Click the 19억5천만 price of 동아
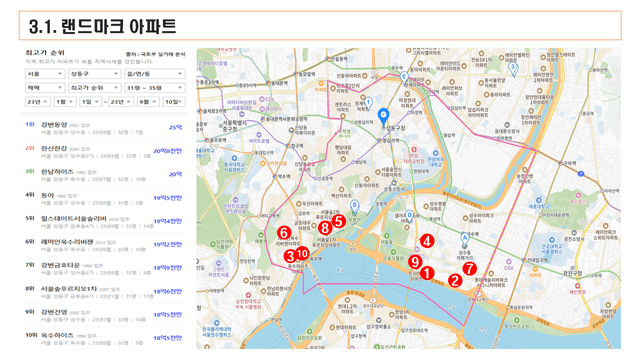The width and height of the screenshot is (640, 360). pos(167,198)
